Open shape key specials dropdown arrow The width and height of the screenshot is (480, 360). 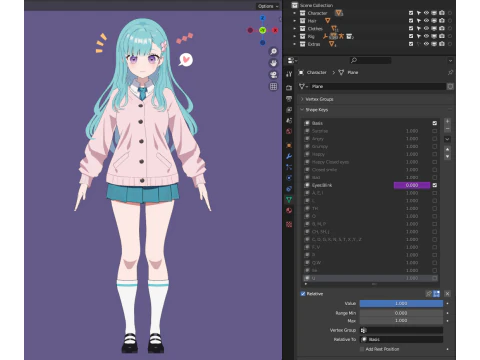[x=447, y=139]
